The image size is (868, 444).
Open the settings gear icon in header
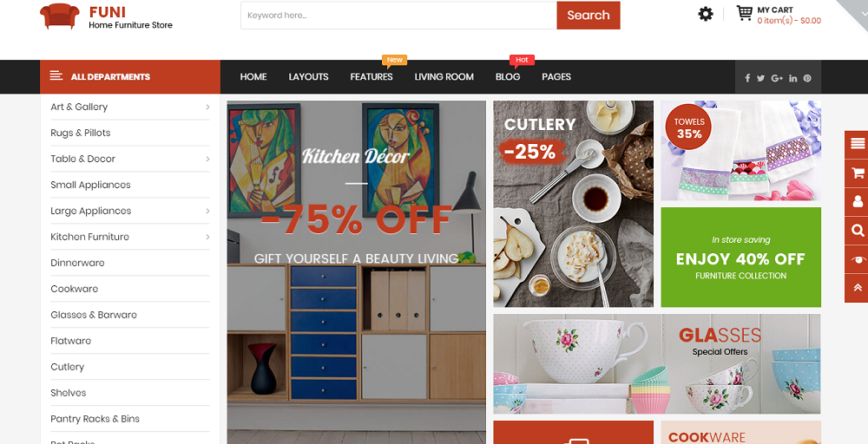point(705,14)
